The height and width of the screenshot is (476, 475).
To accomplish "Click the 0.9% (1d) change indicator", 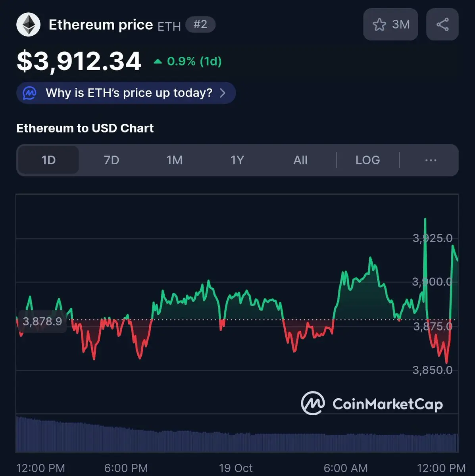I will [x=188, y=61].
